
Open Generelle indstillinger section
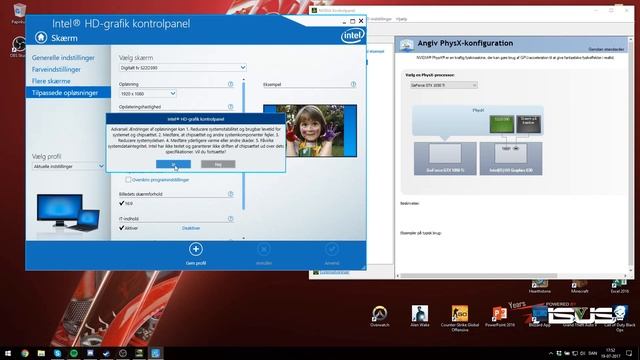click(63, 58)
